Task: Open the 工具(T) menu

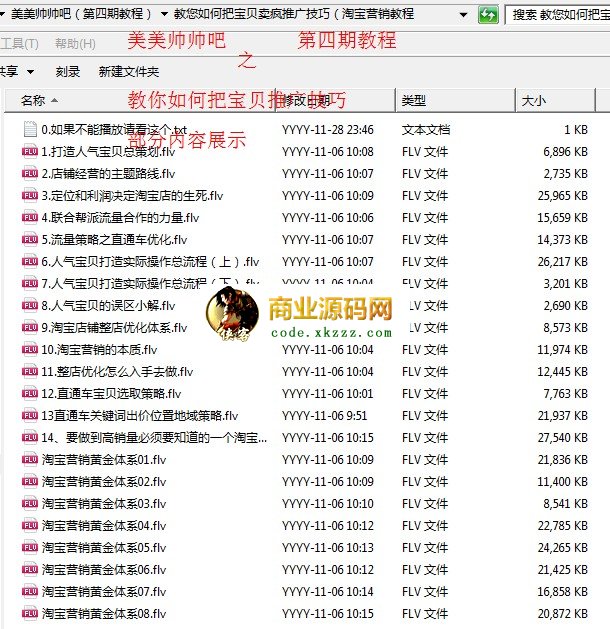Action: (x=19, y=43)
